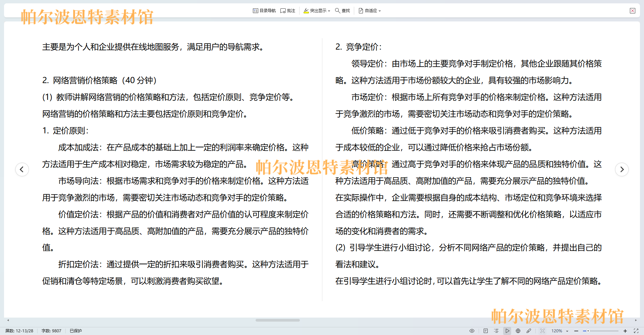Click the scrollbar left arrow
This screenshot has height=335, width=644.
[8, 320]
